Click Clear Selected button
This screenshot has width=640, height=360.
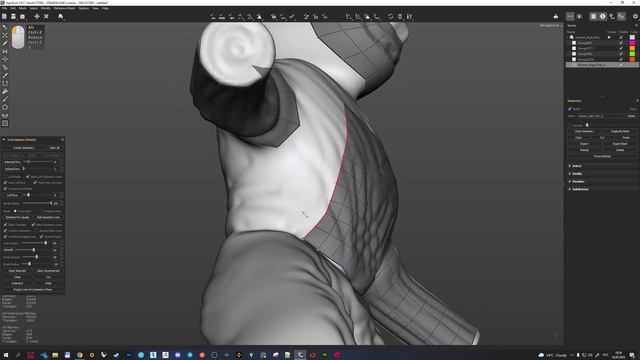point(17,271)
